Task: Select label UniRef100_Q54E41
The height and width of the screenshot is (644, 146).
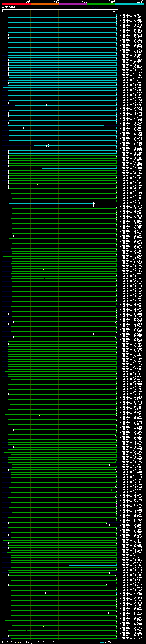Action: [x=131, y=339]
